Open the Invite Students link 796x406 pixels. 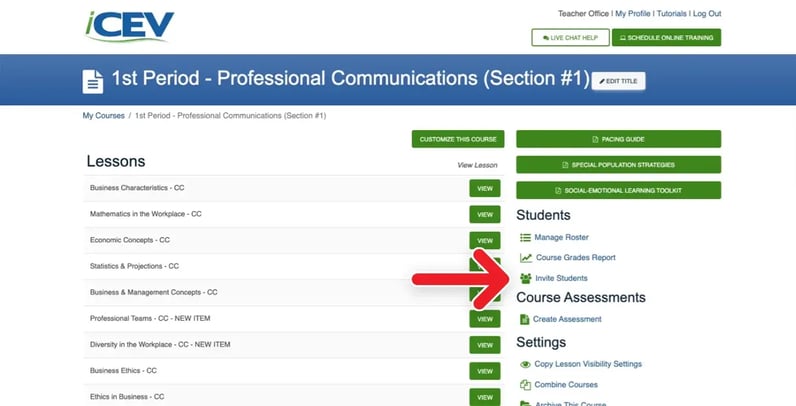(561, 278)
